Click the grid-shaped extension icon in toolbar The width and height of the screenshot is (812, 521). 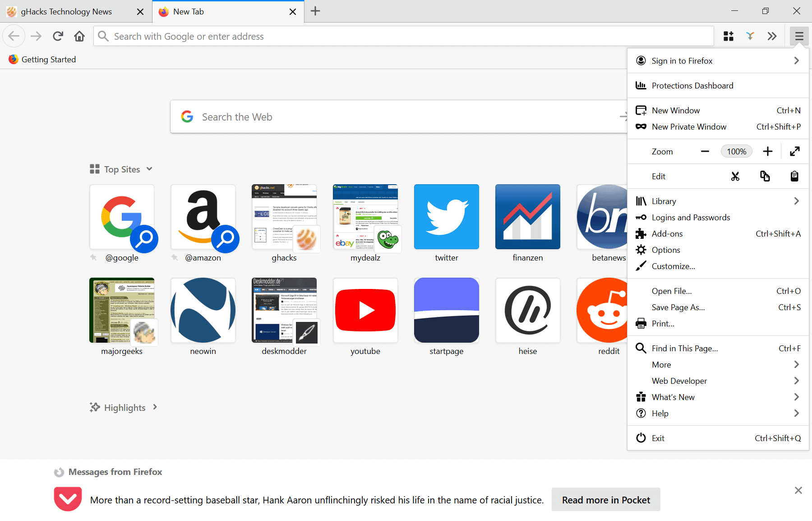[x=728, y=36]
